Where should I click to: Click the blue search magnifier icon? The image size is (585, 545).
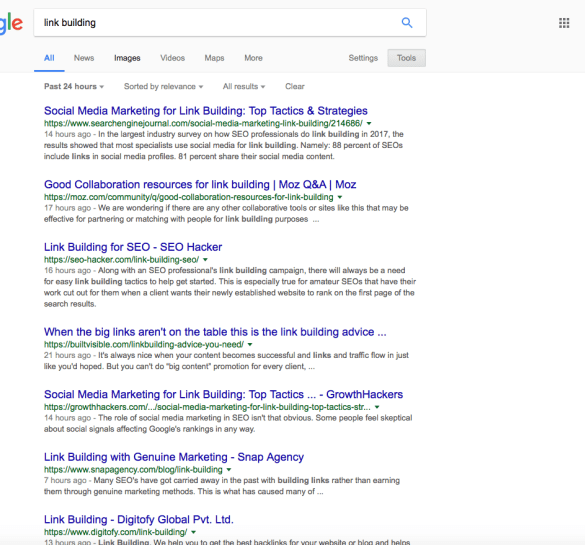coord(407,23)
